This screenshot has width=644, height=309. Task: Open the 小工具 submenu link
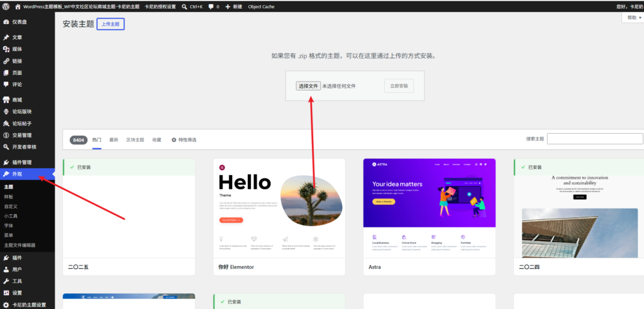11,216
